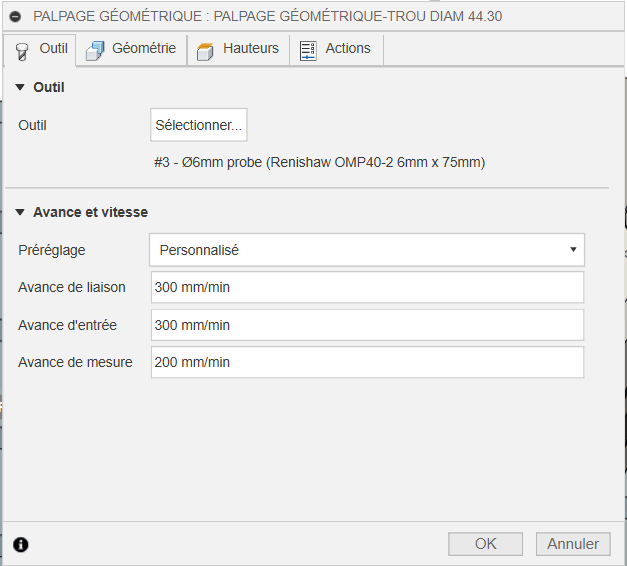
Task: Cancel with the Annuler button
Action: [x=573, y=544]
